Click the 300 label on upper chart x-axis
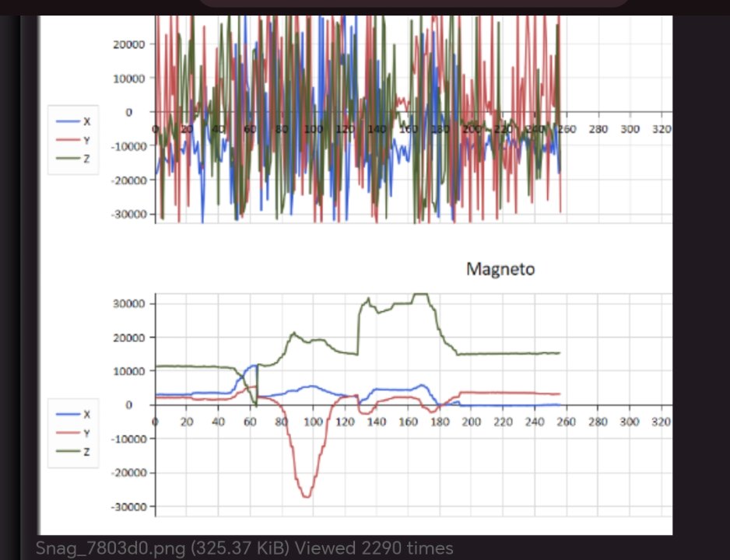 (629, 128)
